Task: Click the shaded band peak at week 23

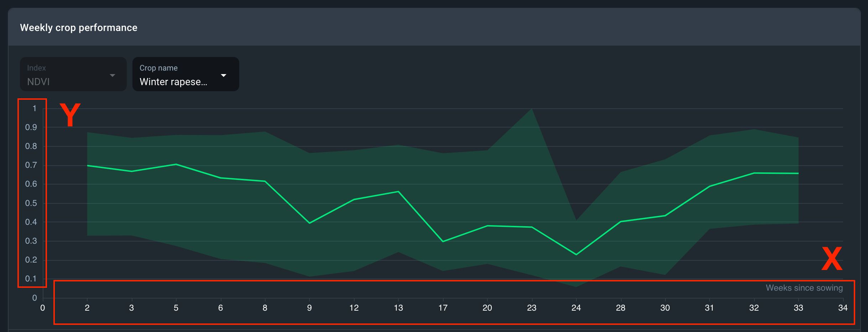Action: 532,109
